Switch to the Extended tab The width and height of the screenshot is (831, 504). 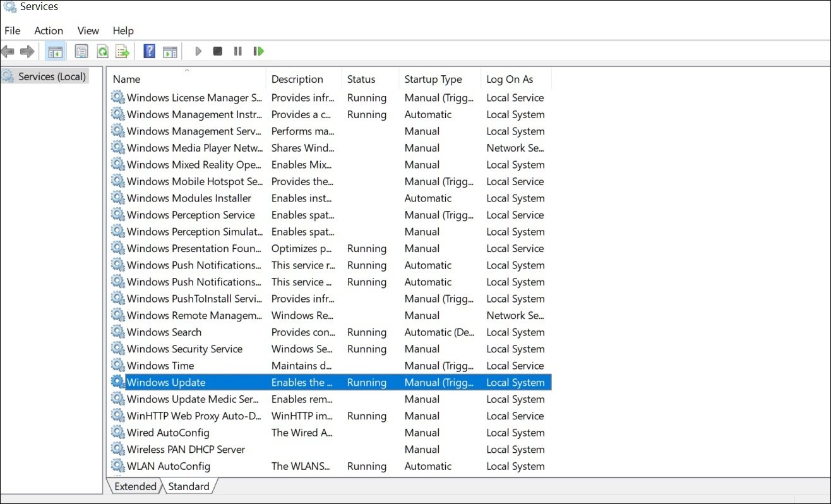135,486
